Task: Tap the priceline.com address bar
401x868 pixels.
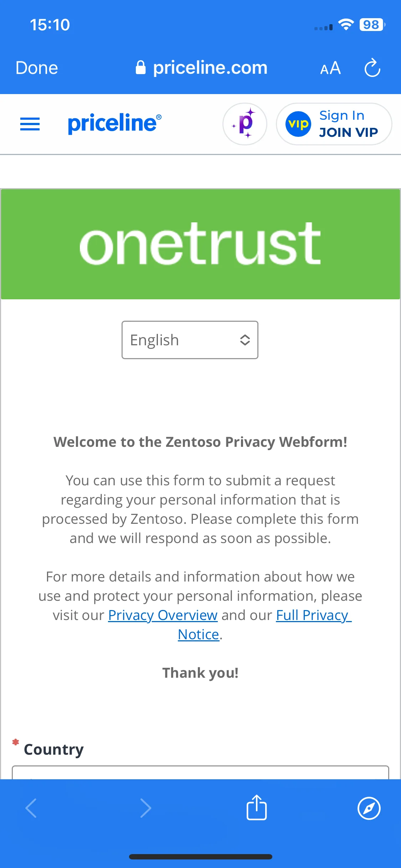Action: click(201, 68)
